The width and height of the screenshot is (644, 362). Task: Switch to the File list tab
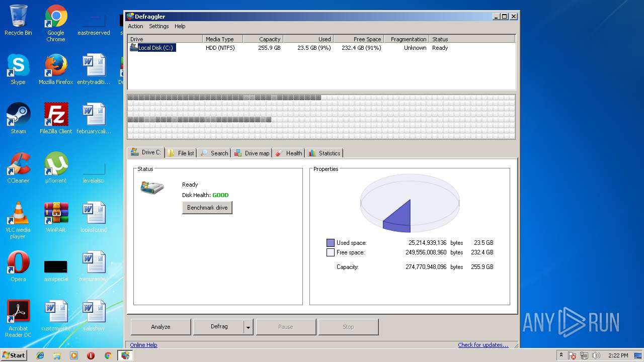tap(181, 153)
